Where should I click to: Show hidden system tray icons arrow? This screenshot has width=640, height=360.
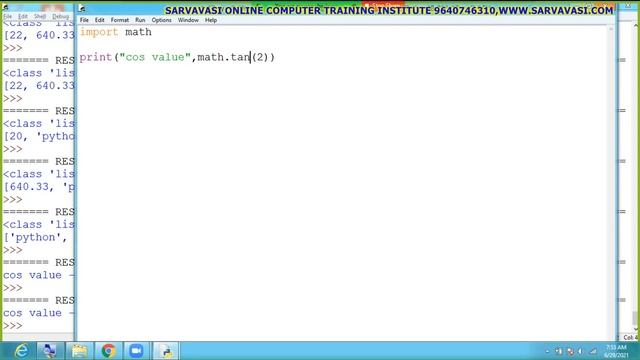[547, 351]
